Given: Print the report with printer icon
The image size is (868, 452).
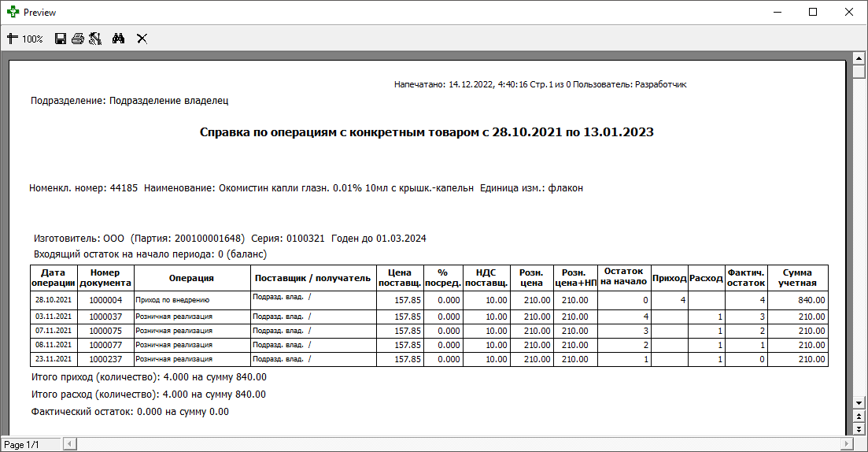Looking at the screenshot, I should [78, 39].
